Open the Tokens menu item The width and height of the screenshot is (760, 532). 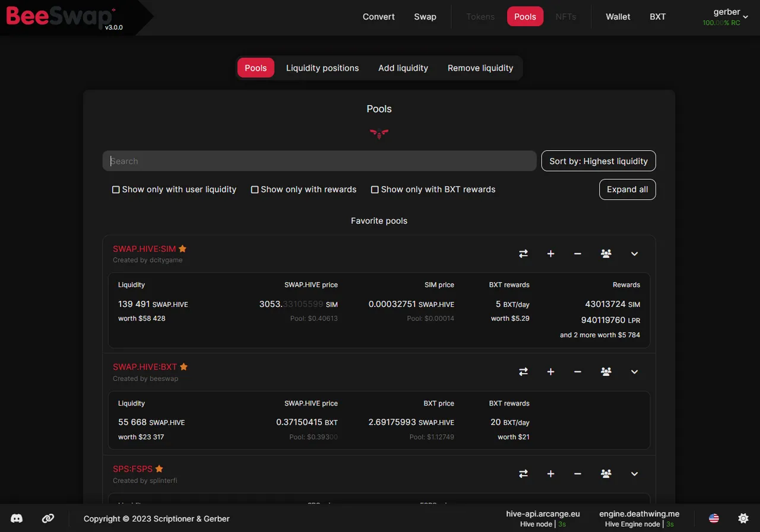(480, 17)
